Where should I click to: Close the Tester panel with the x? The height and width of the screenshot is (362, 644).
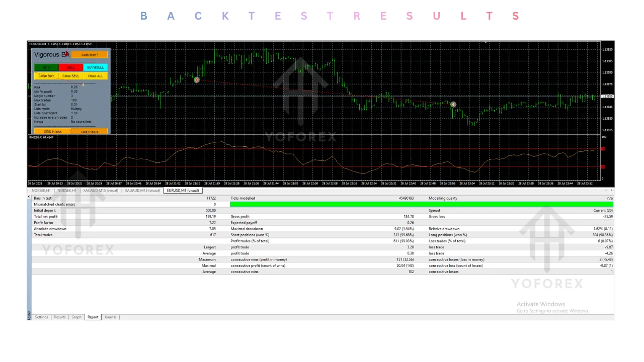(29, 197)
